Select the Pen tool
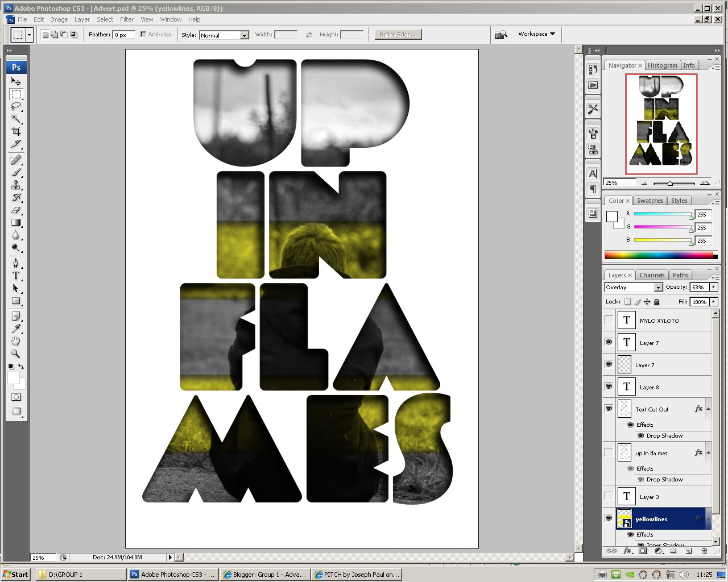The image size is (728, 582). (x=16, y=263)
